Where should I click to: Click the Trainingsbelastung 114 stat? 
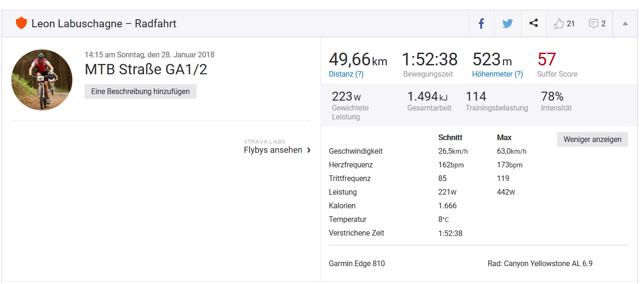476,97
